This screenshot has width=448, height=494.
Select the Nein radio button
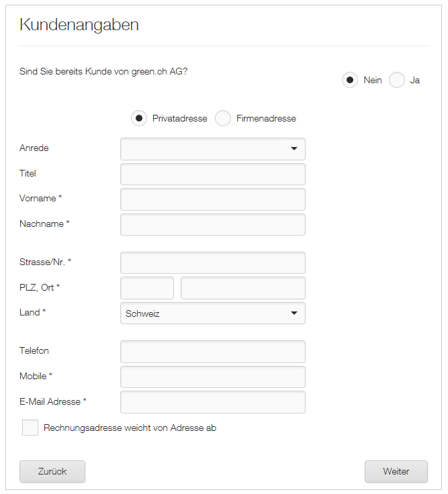349,80
